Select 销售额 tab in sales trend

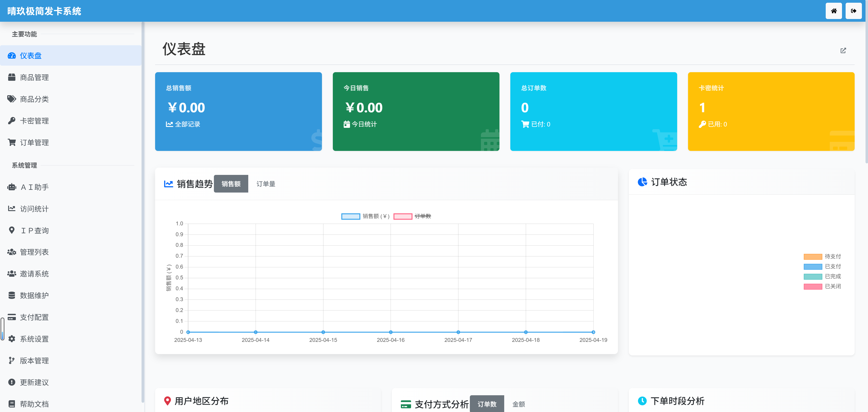[231, 184]
